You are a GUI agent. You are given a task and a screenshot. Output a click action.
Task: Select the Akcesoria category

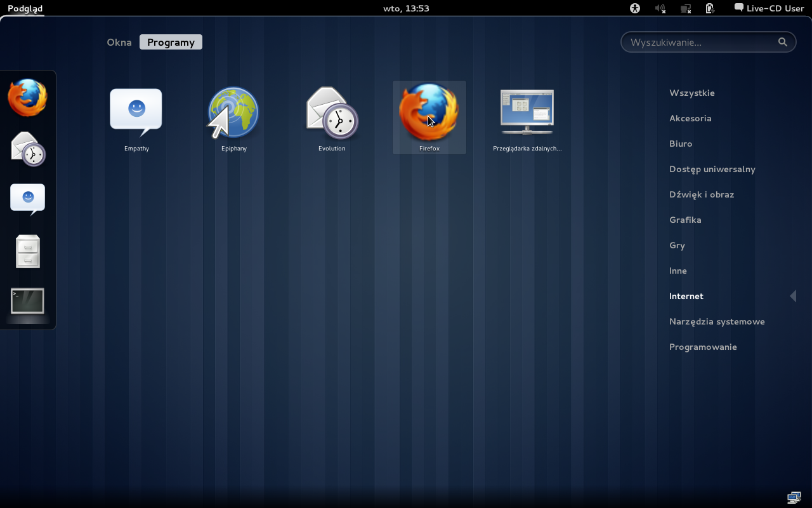click(690, 118)
